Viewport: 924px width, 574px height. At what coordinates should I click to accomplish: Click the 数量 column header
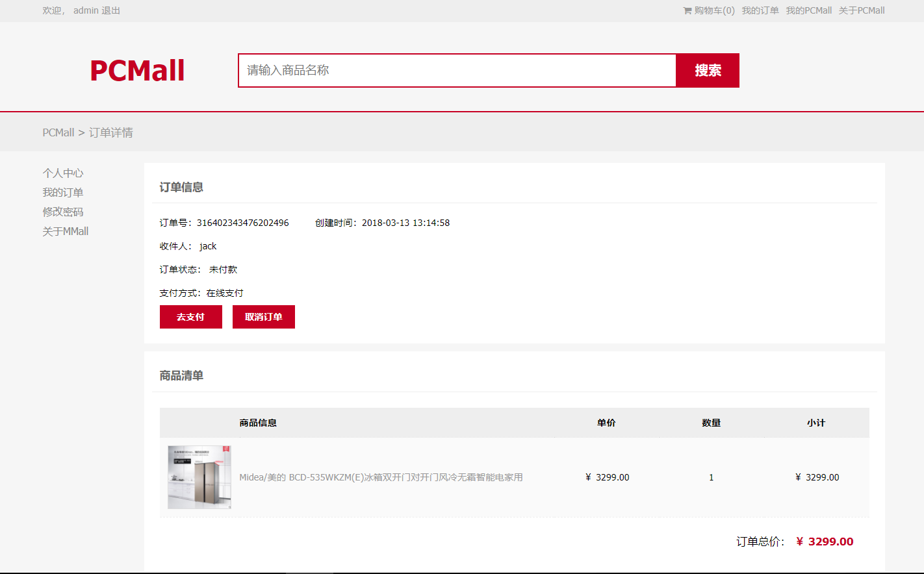712,423
